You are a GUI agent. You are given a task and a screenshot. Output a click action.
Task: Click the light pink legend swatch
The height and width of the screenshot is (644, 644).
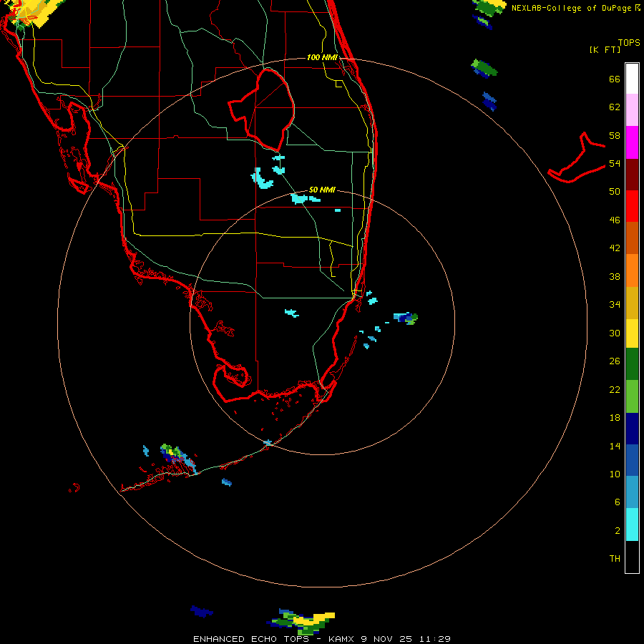click(x=632, y=110)
